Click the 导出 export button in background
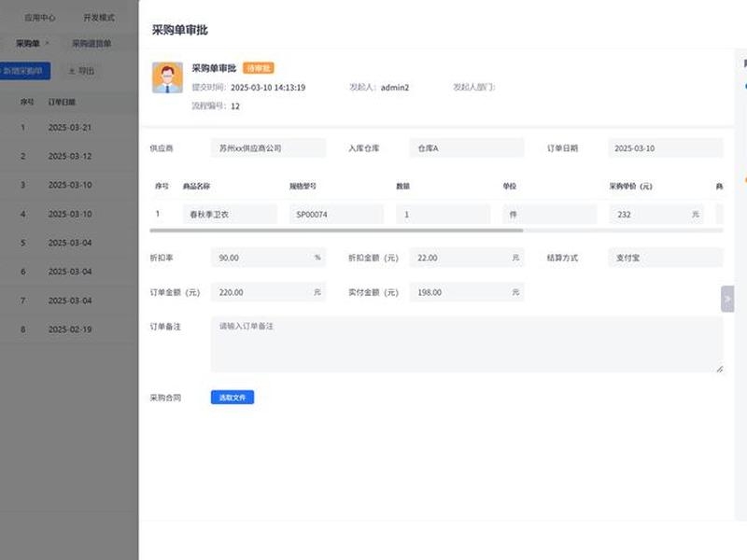747x560 pixels. (x=81, y=71)
